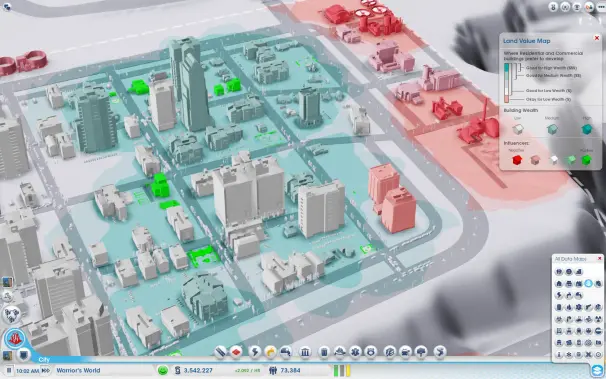
Task: Click the Warrior's World city name
Action: (78, 371)
